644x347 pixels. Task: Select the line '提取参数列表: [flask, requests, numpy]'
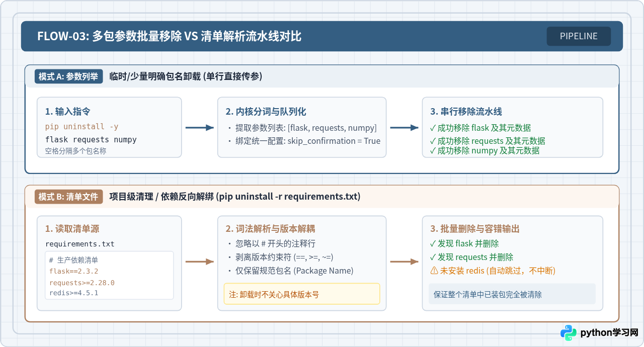click(x=306, y=128)
